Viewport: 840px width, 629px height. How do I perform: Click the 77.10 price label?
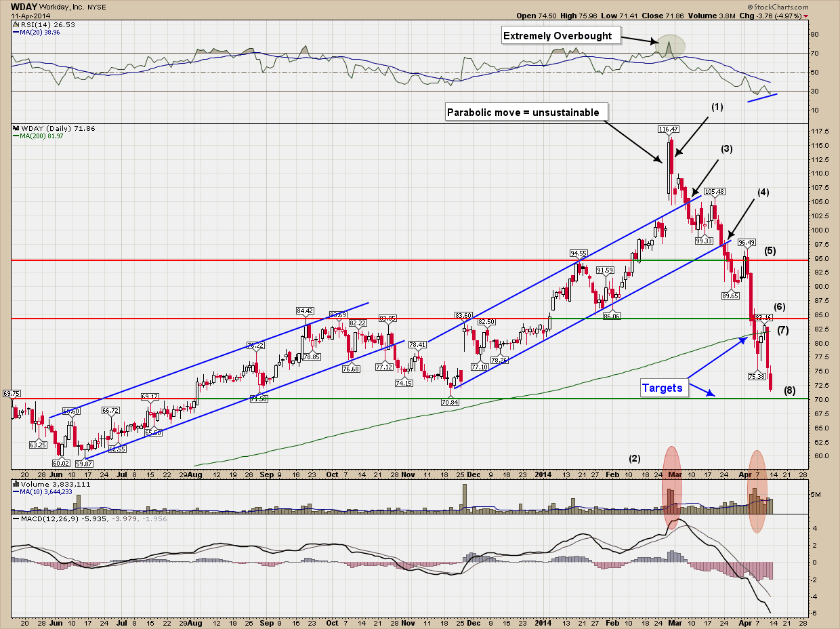pos(480,367)
